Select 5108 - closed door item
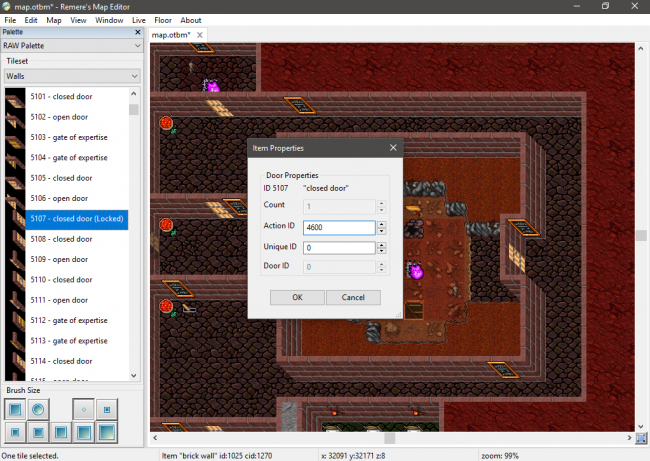 [77, 239]
